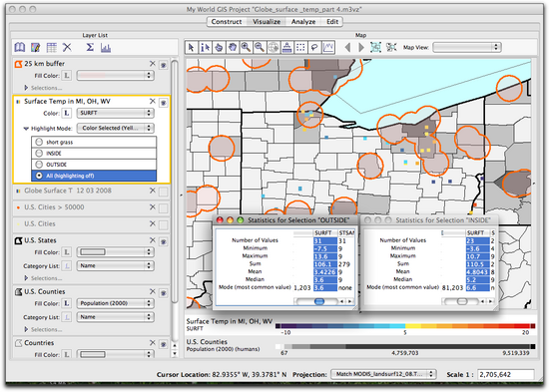Image resolution: width=549 pixels, height=392 pixels.
Task: Select the arrow pointer tool
Action: click(192, 47)
